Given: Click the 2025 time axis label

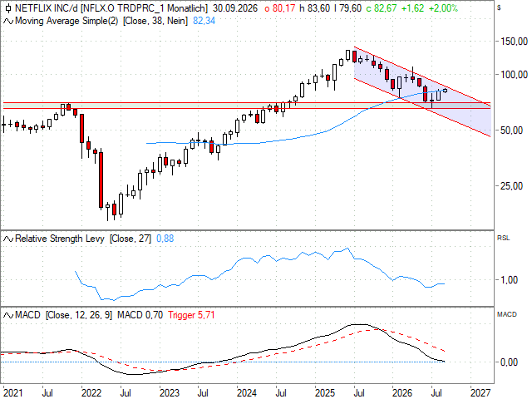Looking at the screenshot, I should point(325,393).
